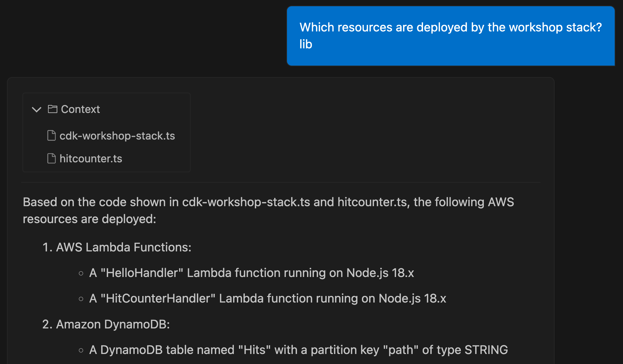Select the document icon in the Context panel's first entry
The image size is (623, 364).
point(51,135)
